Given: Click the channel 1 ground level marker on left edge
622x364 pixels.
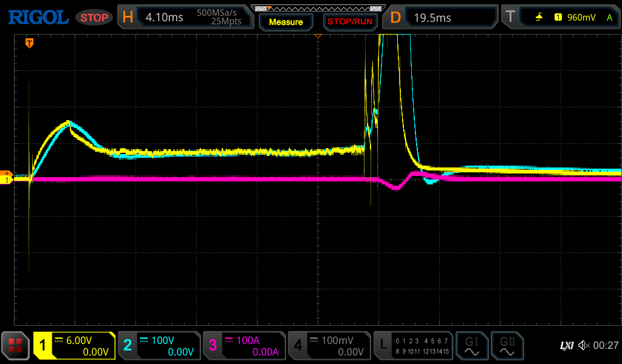Looking at the screenshot, I should (7, 180).
